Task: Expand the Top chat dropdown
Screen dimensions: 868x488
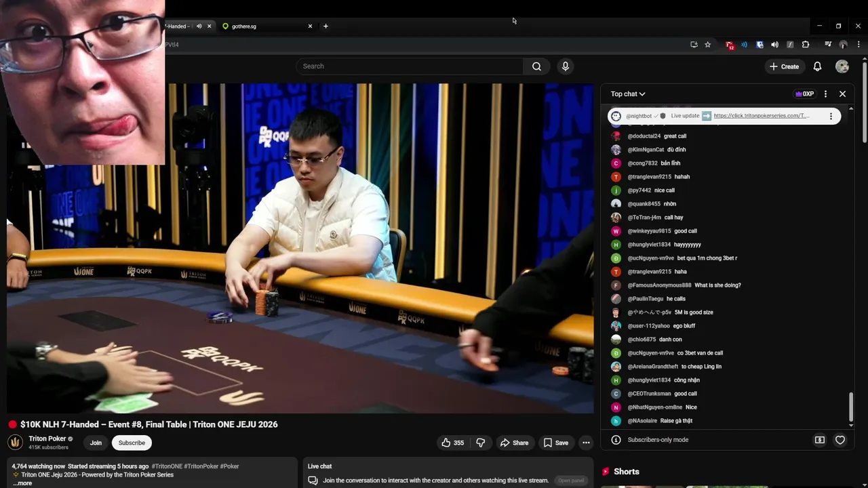Action: (x=628, y=94)
